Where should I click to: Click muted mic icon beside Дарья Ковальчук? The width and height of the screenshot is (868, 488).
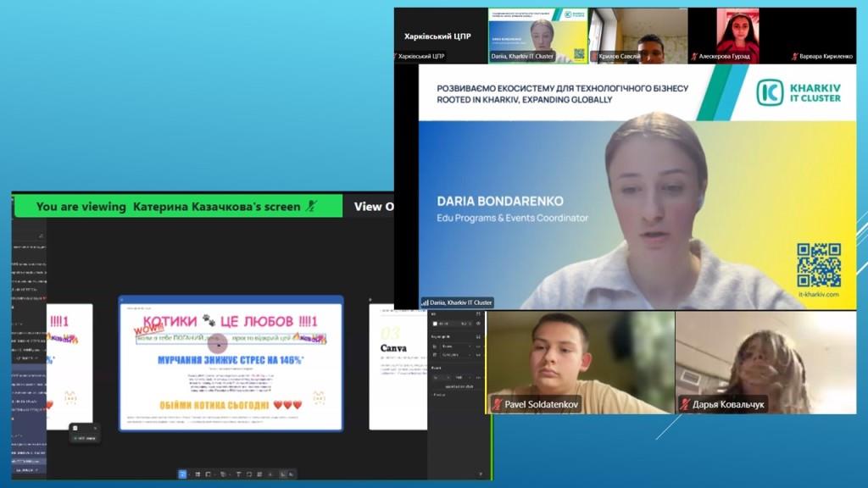[x=685, y=405]
